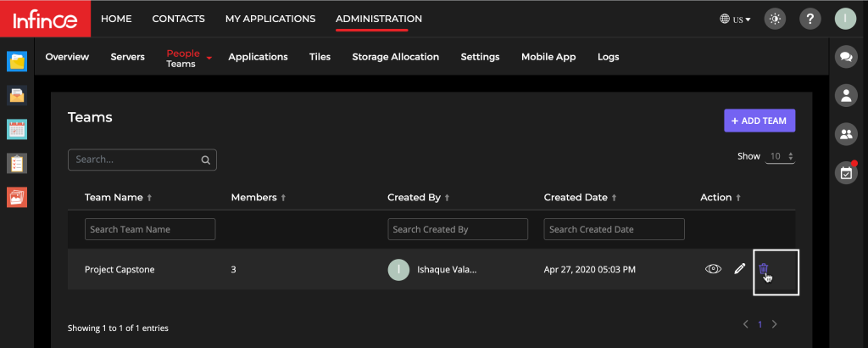This screenshot has width=868, height=348.
Task: Click the ADD TEAM button
Action: [x=759, y=121]
